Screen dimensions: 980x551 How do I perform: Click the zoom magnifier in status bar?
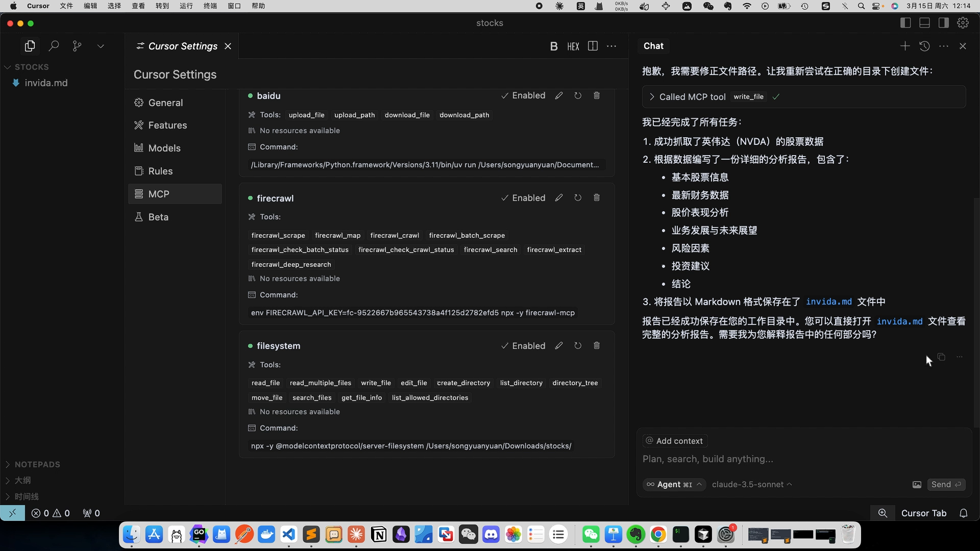pos(883,513)
